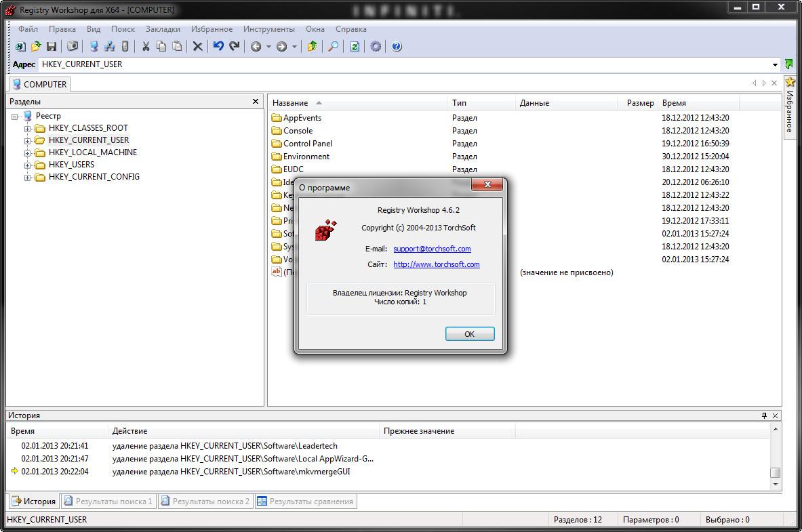Screen dimensions: 802x532
Task: Click the blue Help question icon
Action: point(397,47)
